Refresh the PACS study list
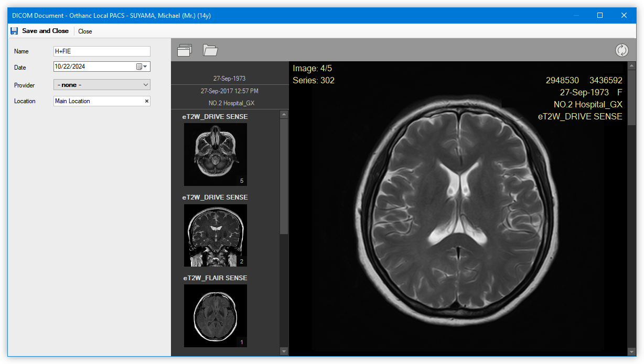The height and width of the screenshot is (364, 644). 621,50
